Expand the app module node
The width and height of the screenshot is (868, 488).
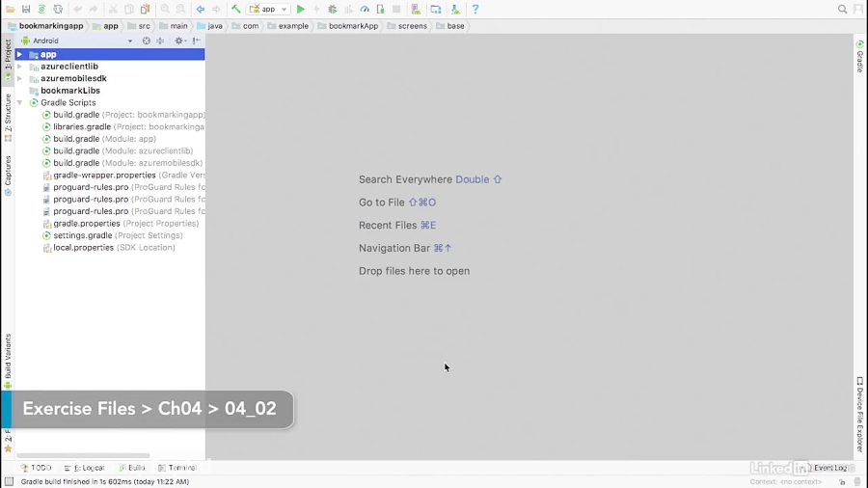[19, 54]
